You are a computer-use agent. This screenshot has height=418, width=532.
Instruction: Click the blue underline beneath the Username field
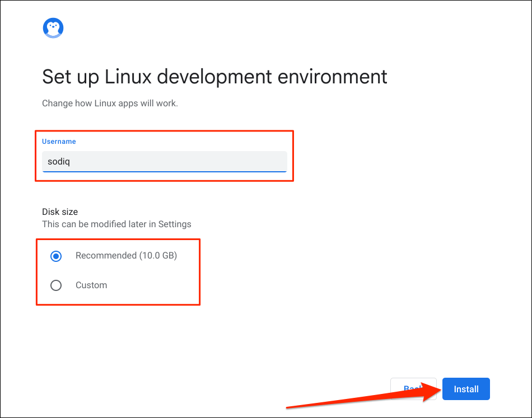click(x=164, y=171)
